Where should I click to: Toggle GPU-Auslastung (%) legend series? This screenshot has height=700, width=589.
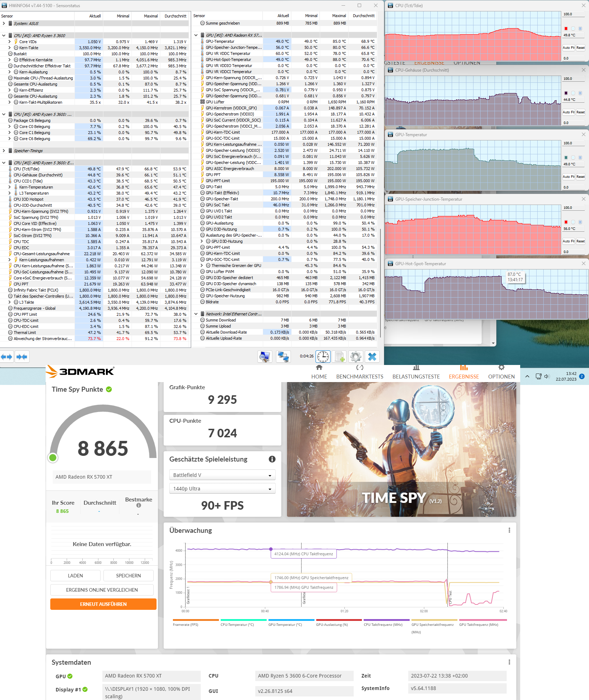point(339,623)
